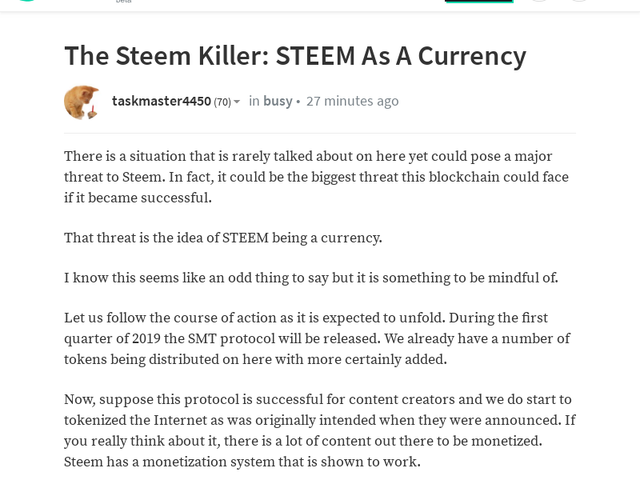Click the green-underlined button in the header
This screenshot has height=480, width=640.
(x=478, y=1)
